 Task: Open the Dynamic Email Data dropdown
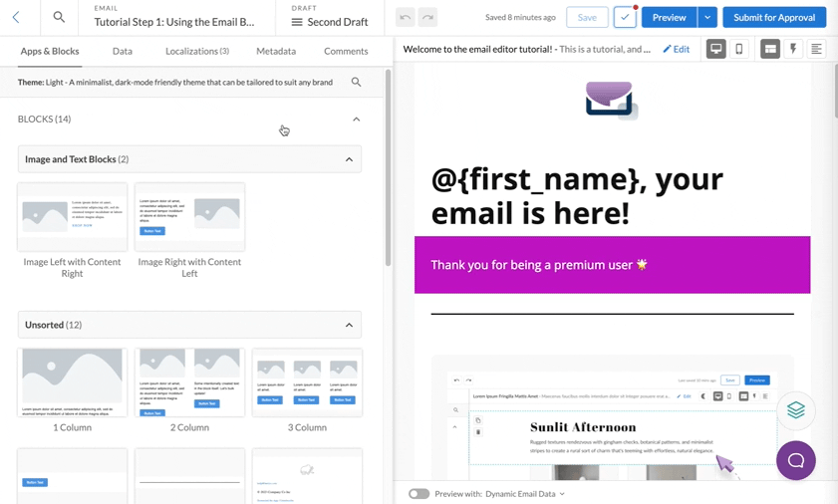(525, 494)
